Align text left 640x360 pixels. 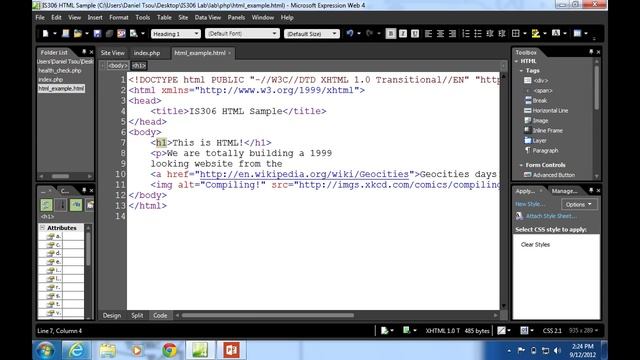(x=428, y=33)
